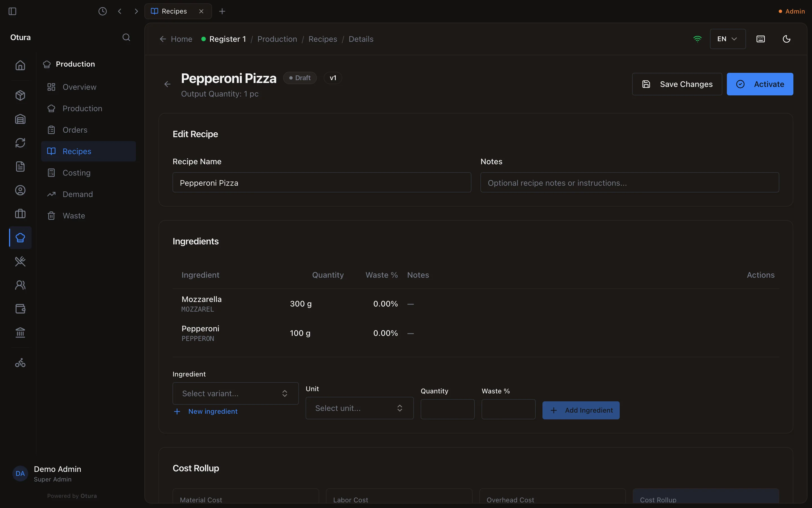Focus the Recipe Name input field
The width and height of the screenshot is (812, 508).
322,183
